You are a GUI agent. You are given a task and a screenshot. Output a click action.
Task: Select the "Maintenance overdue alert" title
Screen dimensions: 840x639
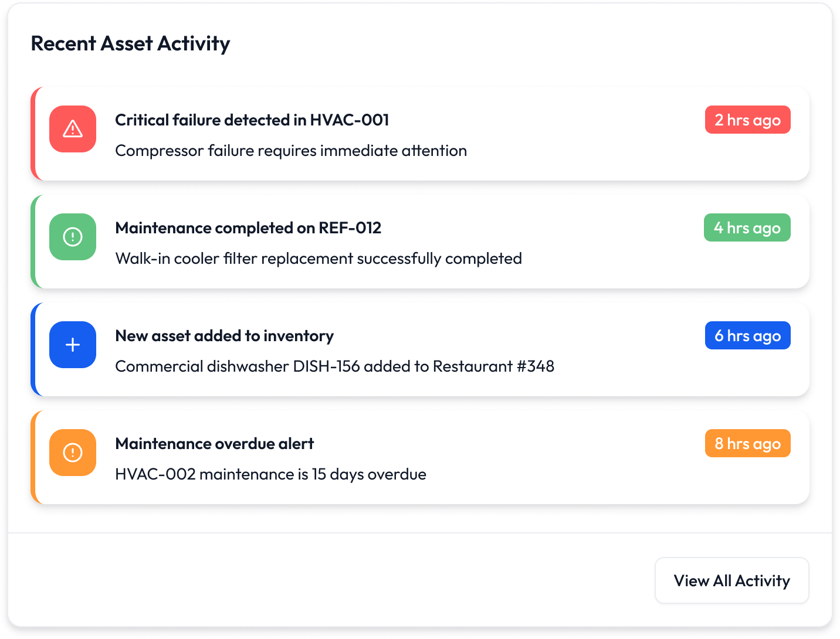[214, 444]
